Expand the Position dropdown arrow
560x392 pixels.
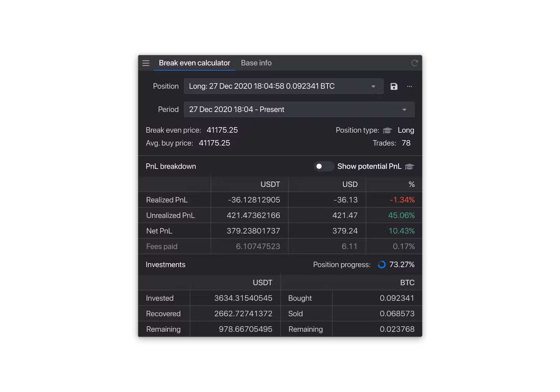point(373,86)
